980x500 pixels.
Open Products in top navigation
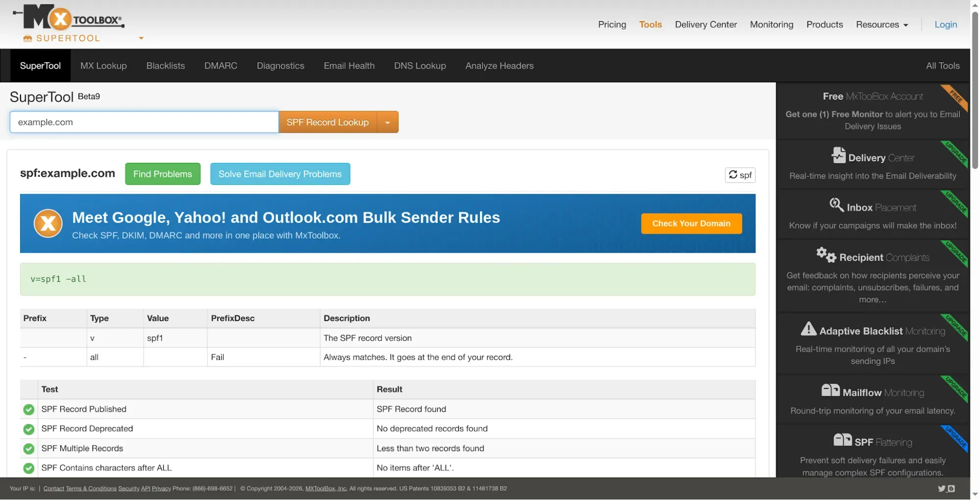(x=824, y=25)
